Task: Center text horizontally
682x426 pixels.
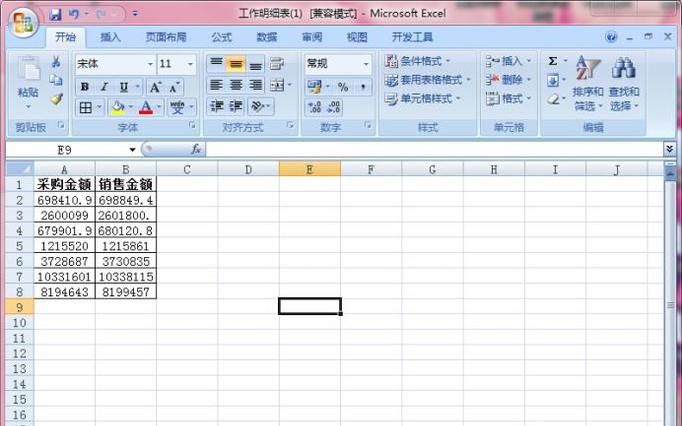Action: (x=236, y=85)
